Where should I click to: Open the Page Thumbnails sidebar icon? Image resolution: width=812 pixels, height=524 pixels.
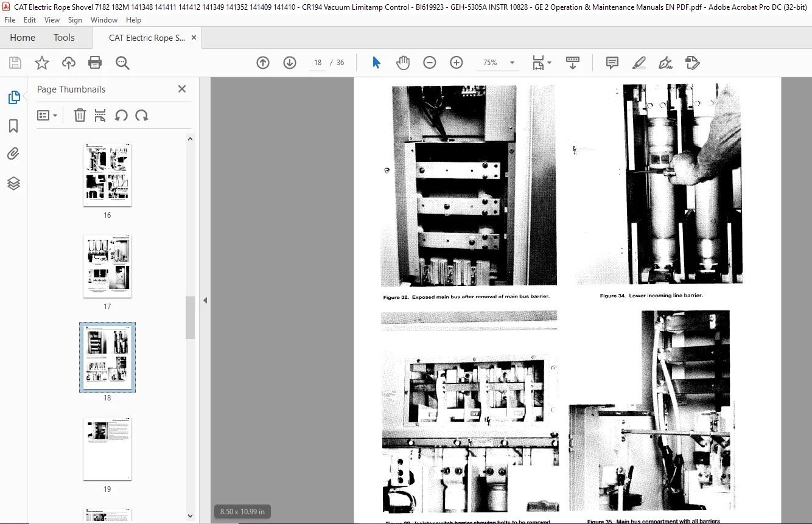(x=13, y=97)
